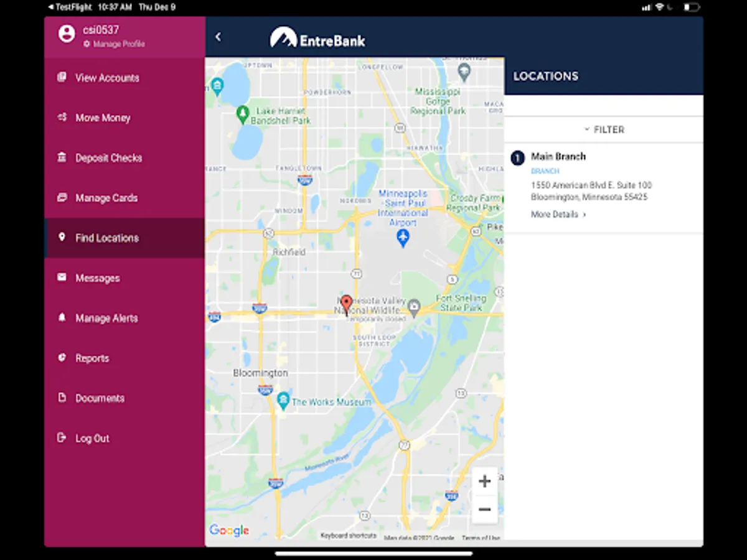This screenshot has width=747, height=560.
Task: Click the Reports chart icon
Action: pos(62,358)
